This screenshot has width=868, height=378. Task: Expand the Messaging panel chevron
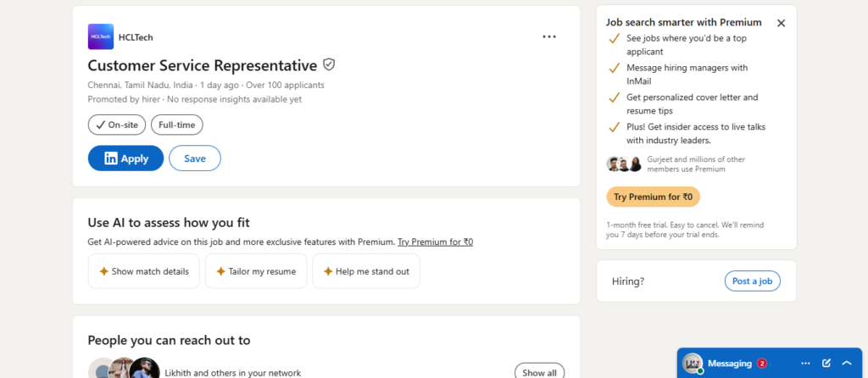[847, 363]
